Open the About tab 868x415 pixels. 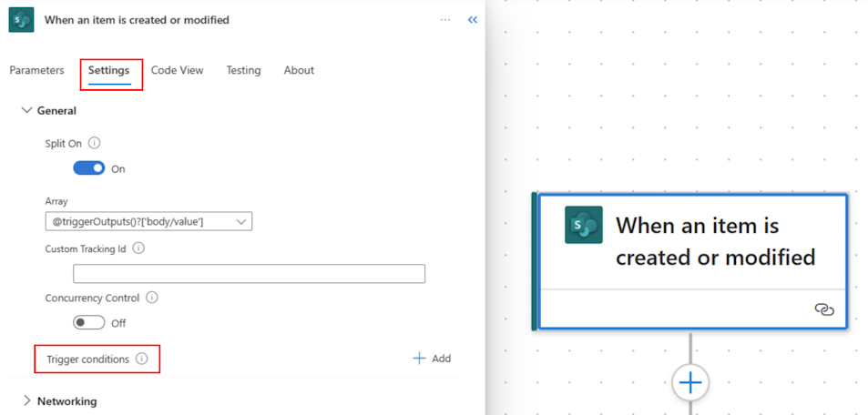coord(299,70)
